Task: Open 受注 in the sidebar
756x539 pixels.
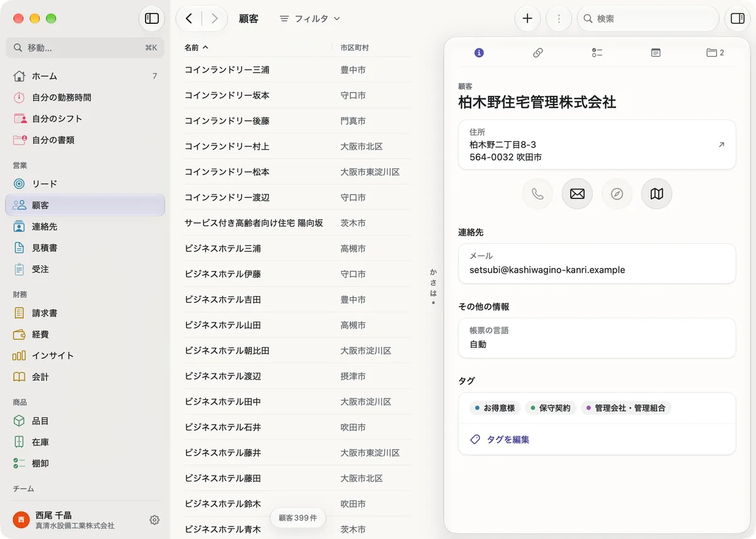Action: (85, 269)
